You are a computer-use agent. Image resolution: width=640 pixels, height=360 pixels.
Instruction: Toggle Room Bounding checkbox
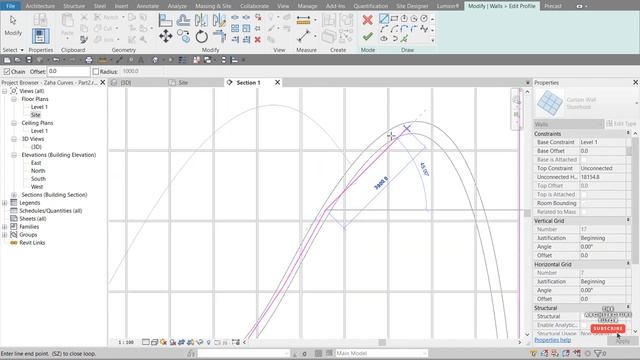pyautogui.click(x=583, y=203)
